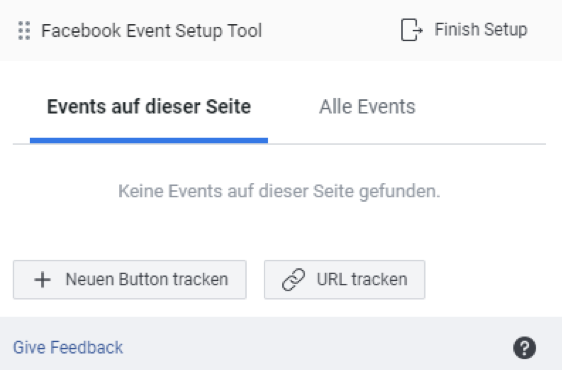Click the blue underline of the active tab
Screen dimensions: 562x370
(x=149, y=141)
